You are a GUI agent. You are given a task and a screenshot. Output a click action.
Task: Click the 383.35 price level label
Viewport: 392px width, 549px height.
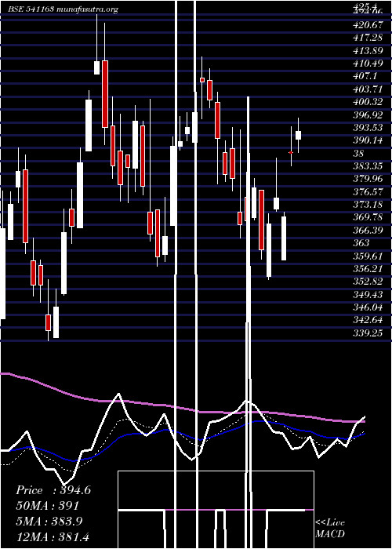(368, 166)
